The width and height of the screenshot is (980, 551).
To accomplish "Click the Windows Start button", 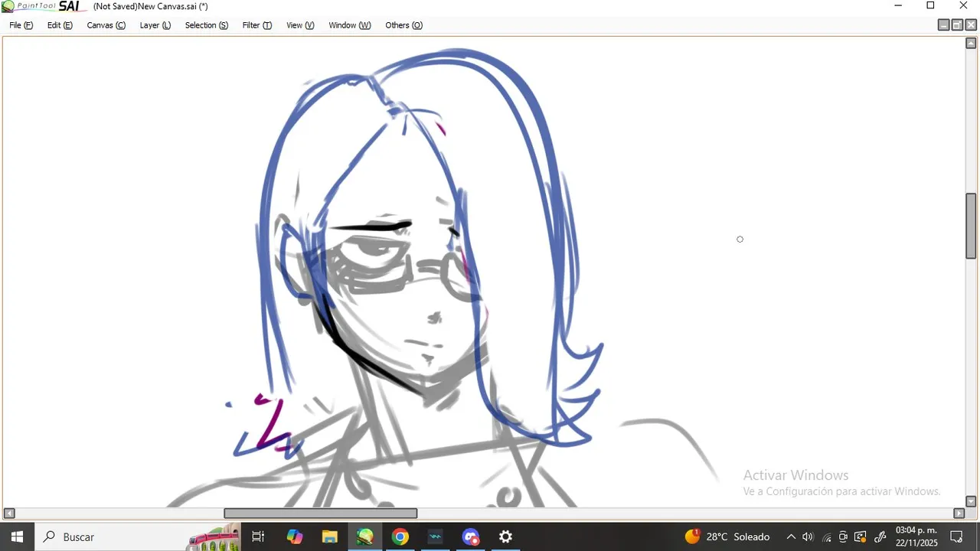I will pyautogui.click(x=17, y=536).
